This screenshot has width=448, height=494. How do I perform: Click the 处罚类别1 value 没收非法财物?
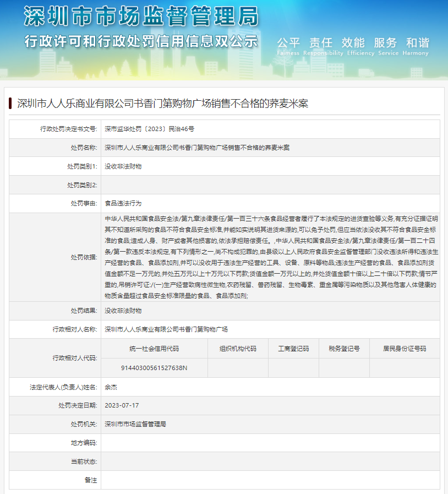pos(123,166)
